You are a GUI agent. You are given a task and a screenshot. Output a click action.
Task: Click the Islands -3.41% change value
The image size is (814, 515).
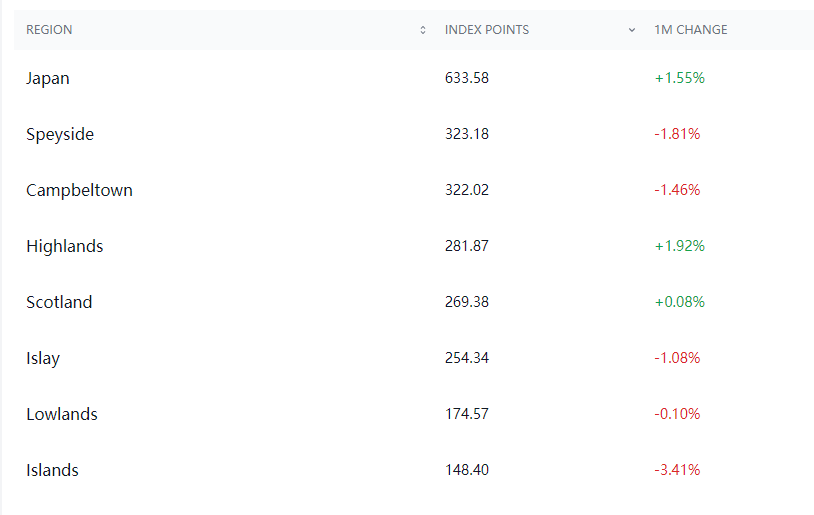(677, 470)
